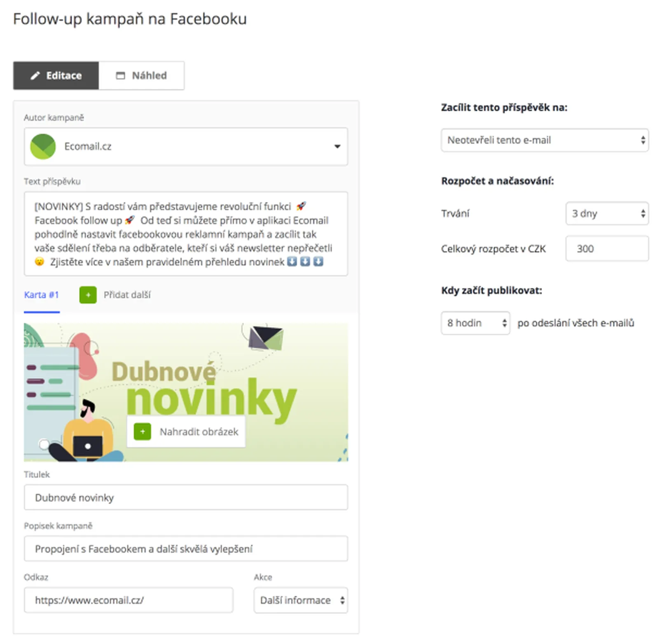Image resolution: width=659 pixels, height=644 pixels.
Task: Open the 8 hodin publish delay dropdown
Action: click(x=475, y=323)
